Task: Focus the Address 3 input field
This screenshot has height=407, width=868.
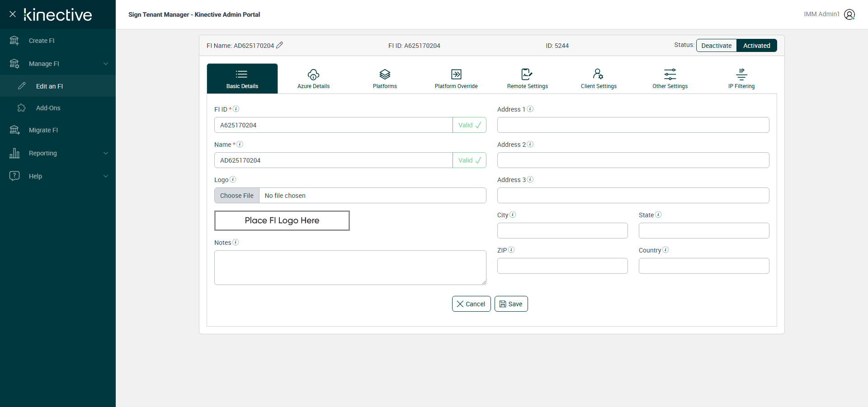Action: pyautogui.click(x=633, y=196)
